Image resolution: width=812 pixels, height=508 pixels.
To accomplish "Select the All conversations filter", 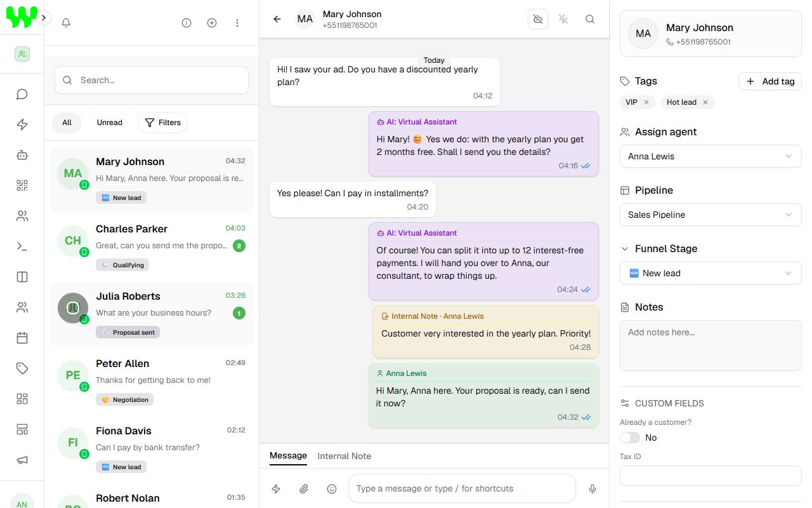I will pos(67,123).
